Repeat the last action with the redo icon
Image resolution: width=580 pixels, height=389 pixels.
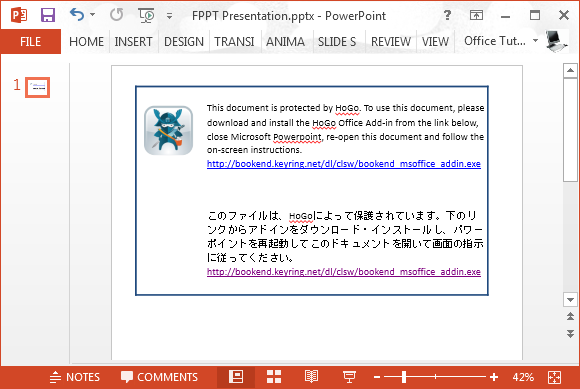tap(117, 15)
